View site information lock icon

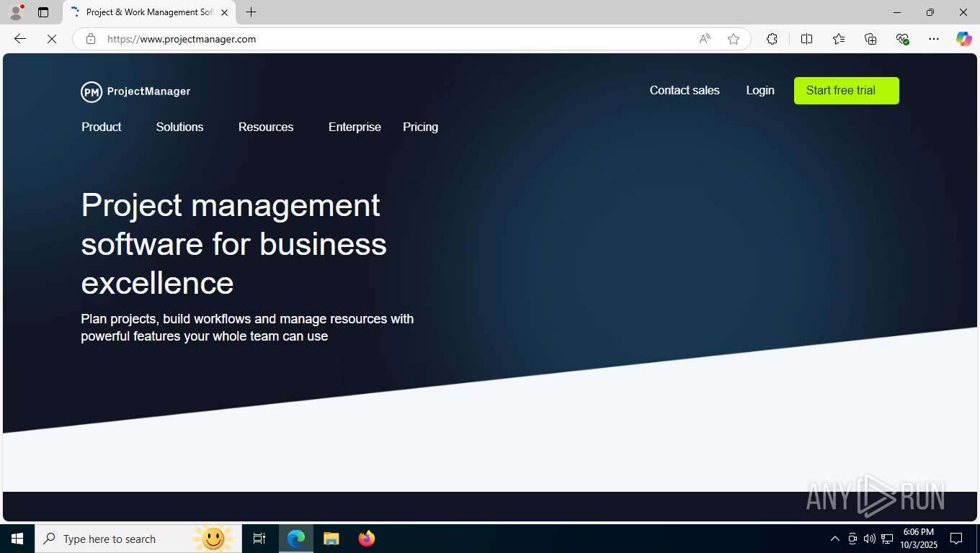click(91, 39)
